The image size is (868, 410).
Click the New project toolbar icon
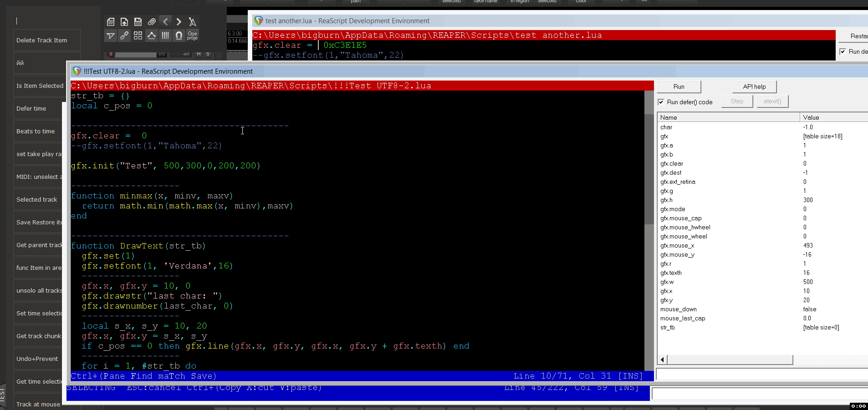[111, 21]
